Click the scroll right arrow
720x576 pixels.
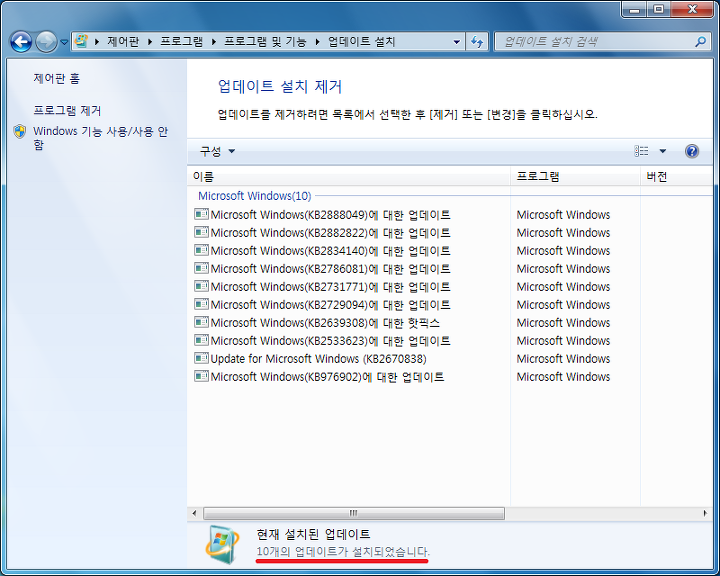(705, 513)
